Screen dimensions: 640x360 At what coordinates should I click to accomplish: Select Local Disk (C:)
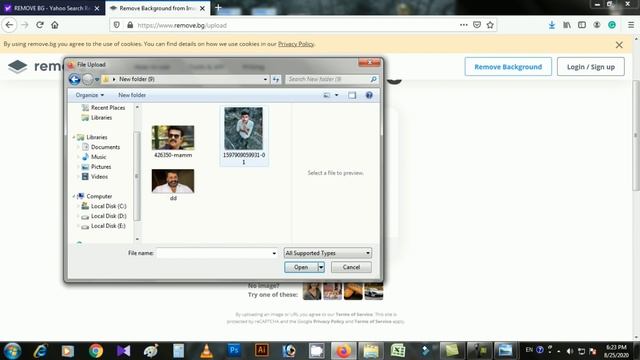pyautogui.click(x=104, y=206)
